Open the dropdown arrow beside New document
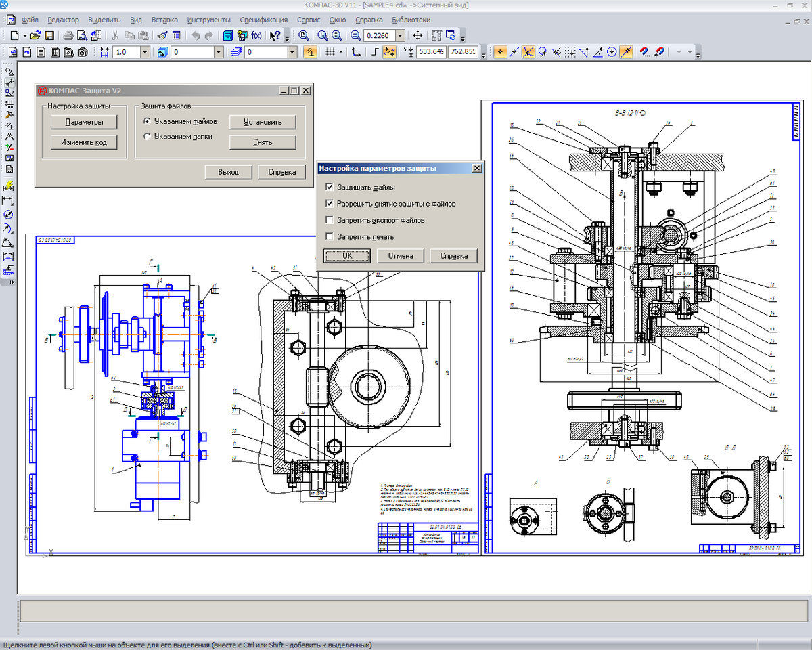Viewport: 812px width, 650px height. (x=25, y=35)
